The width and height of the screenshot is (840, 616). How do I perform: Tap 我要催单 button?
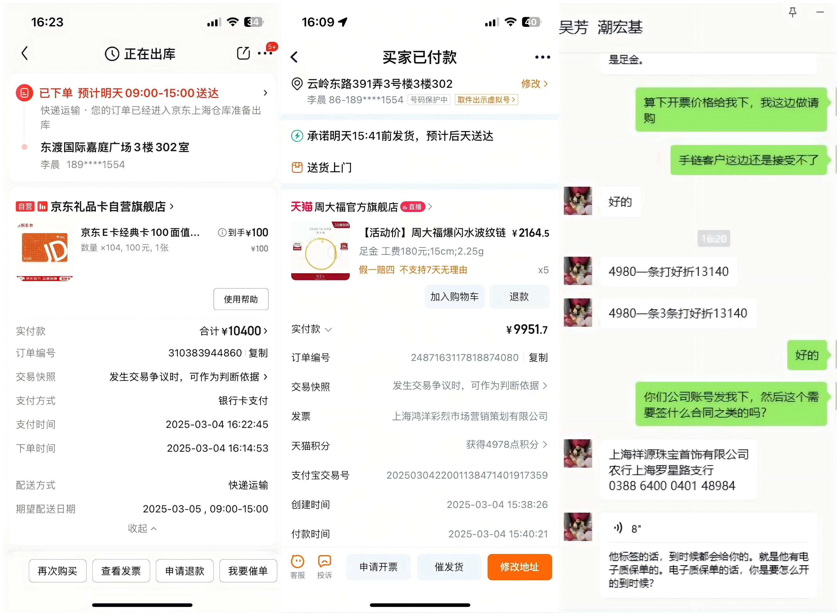248,571
